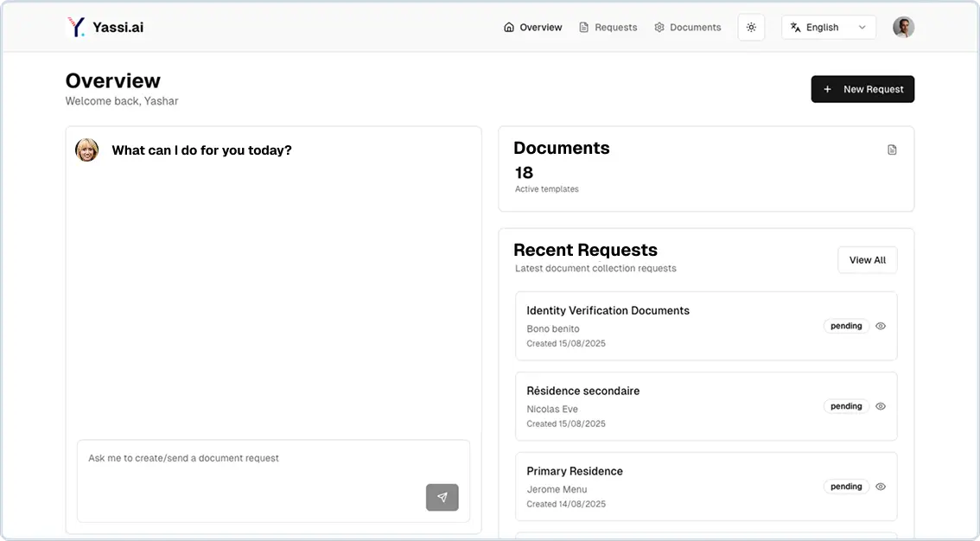Focus the 'Ask me to create/send a document request' input
Screen dimensions: 980x541
[x=273, y=481]
